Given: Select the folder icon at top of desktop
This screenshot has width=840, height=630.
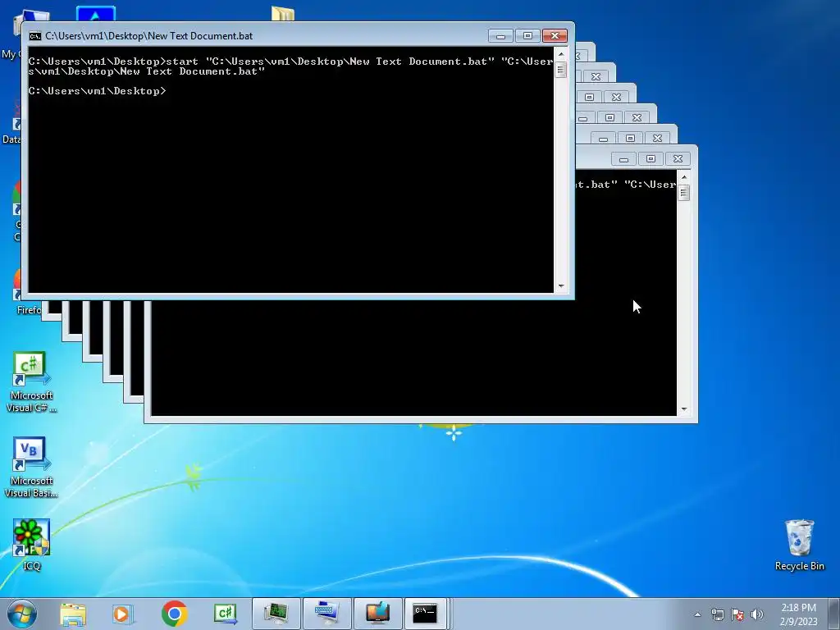Looking at the screenshot, I should (x=283, y=13).
